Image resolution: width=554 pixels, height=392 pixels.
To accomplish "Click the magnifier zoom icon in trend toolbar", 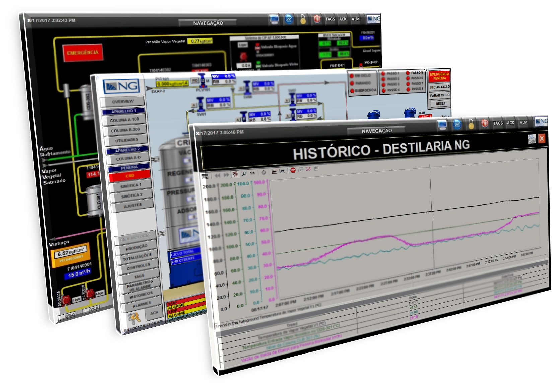I will tap(244, 173).
